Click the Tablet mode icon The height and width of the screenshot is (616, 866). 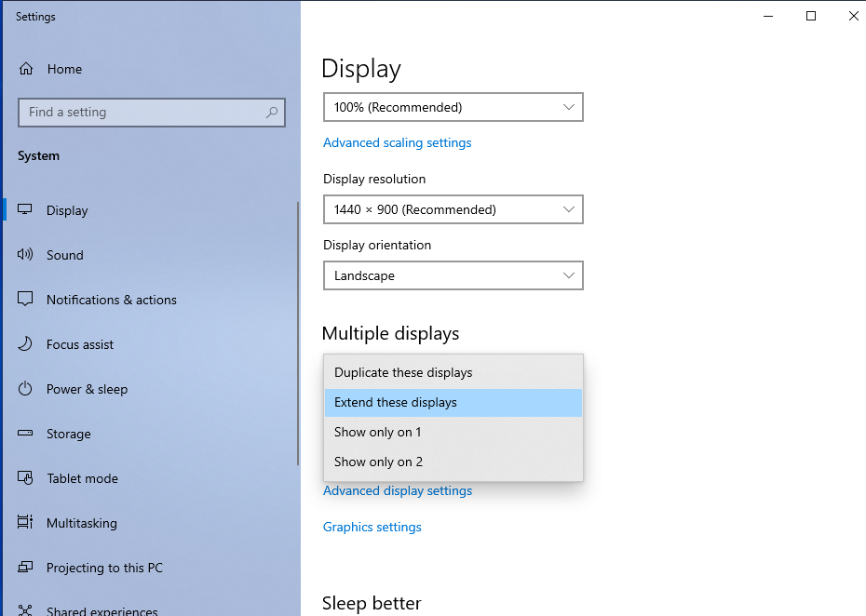(26, 478)
